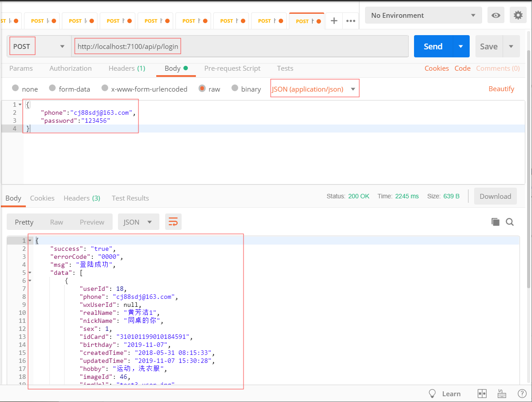Image resolution: width=532 pixels, height=402 pixels.
Task: Switch to the Params tab
Action: [21, 68]
